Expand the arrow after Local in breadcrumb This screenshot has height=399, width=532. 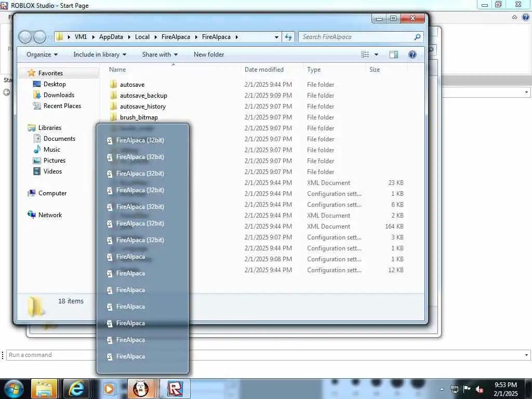click(155, 37)
